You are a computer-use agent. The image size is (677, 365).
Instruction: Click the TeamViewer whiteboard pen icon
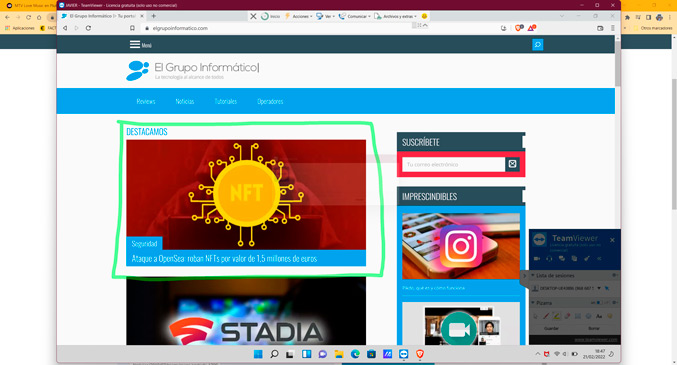(x=587, y=258)
